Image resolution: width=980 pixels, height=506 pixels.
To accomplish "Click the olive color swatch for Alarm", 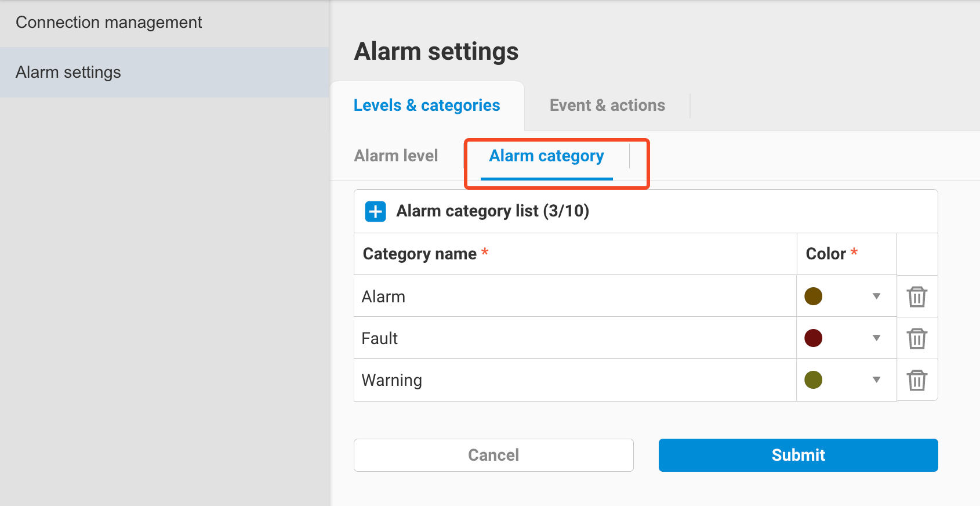I will point(813,296).
